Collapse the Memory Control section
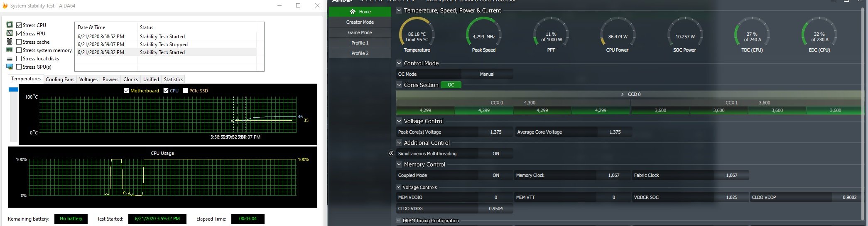This screenshot has width=868, height=226. coord(399,164)
